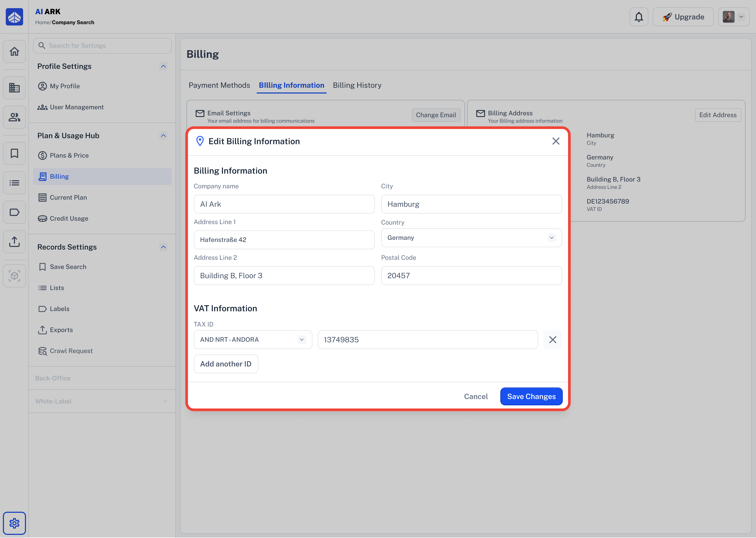The width and height of the screenshot is (756, 538).
Task: Click the TAX ID number field
Action: pos(428,340)
